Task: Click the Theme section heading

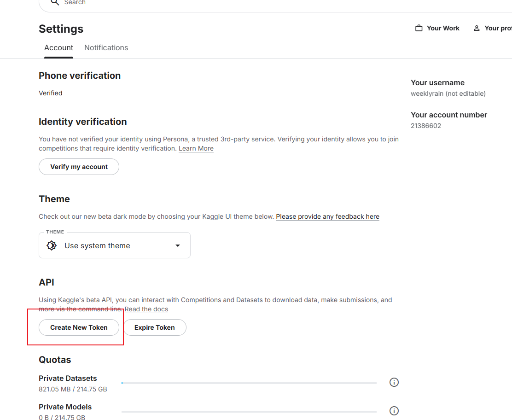Action: 54,199
